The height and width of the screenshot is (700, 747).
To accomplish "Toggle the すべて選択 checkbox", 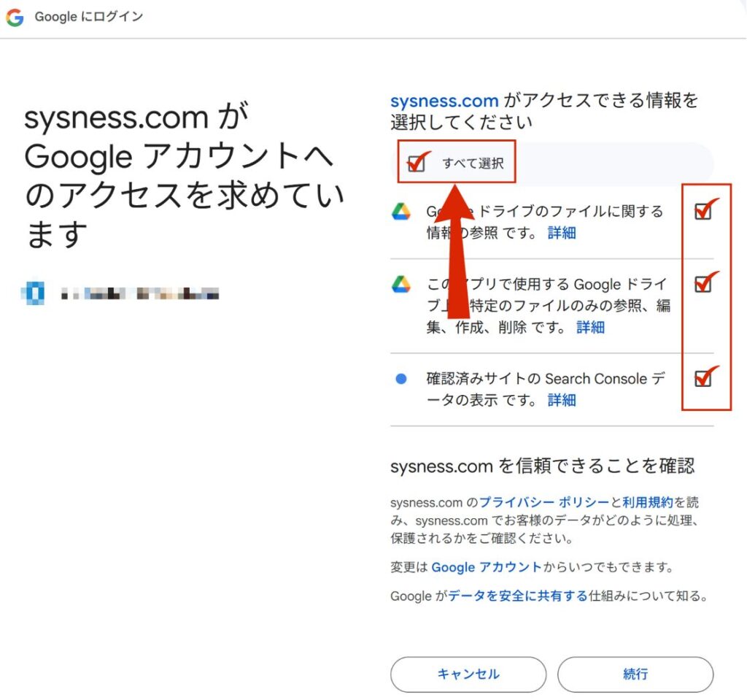I will pos(416,163).
